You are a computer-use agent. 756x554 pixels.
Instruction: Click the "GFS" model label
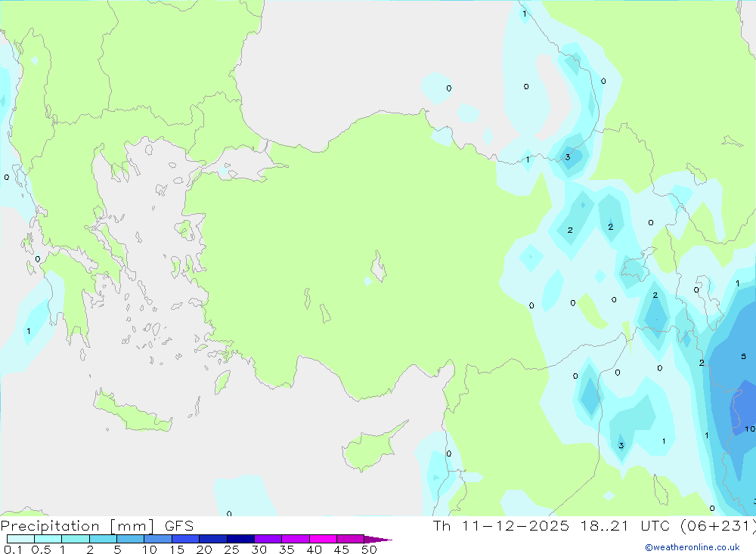179,525
